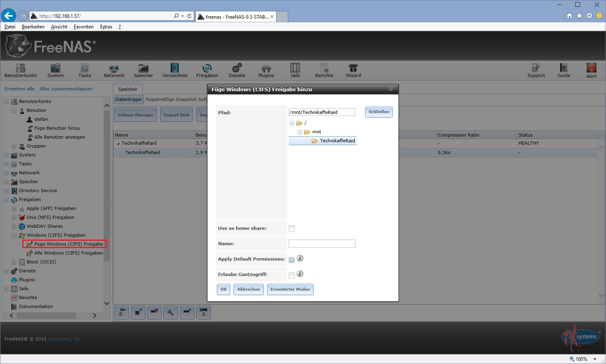Close the CIFS dialog with X icon
Screen dimensions: 606x364
(x=391, y=89)
